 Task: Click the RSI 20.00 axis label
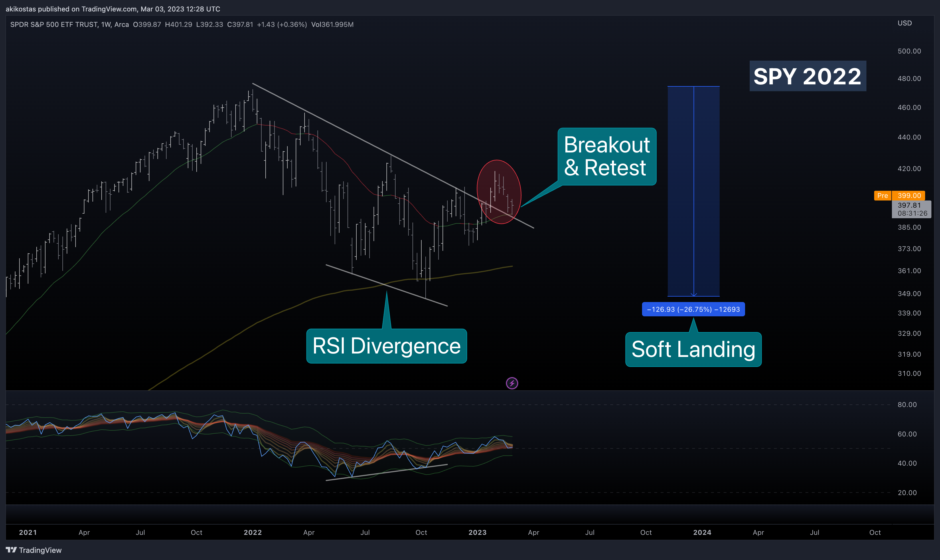[x=907, y=493]
